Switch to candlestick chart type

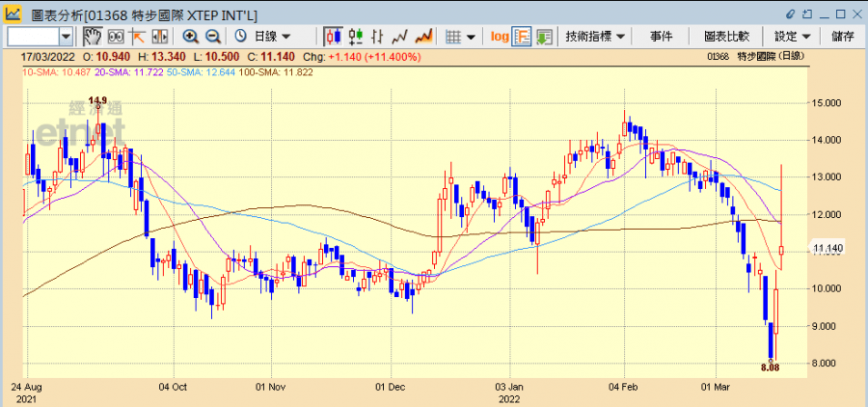click(x=333, y=37)
